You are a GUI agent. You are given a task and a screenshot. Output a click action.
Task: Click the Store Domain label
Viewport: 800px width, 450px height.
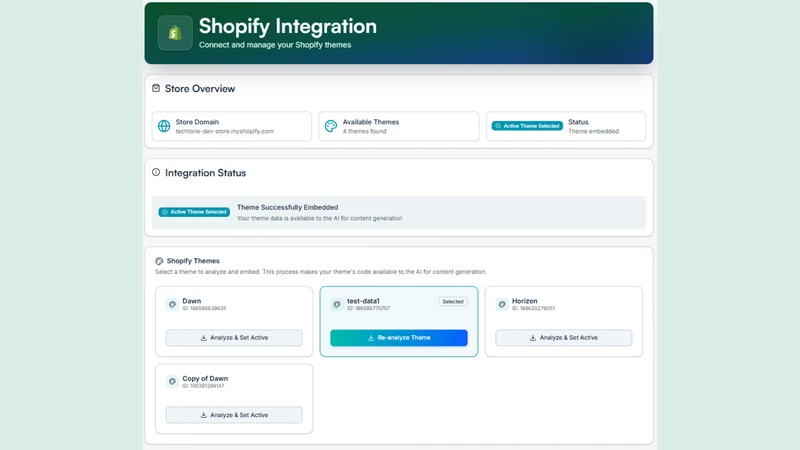coord(197,122)
